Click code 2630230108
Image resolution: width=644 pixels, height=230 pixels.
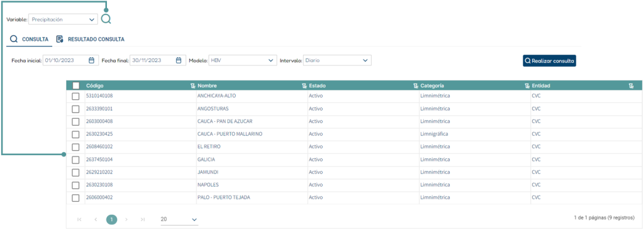coord(99,185)
